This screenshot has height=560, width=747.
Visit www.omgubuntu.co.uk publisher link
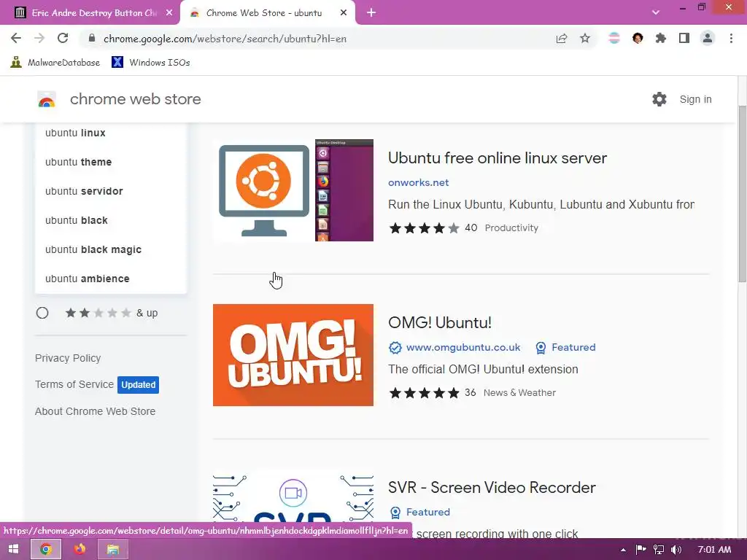pos(463,347)
